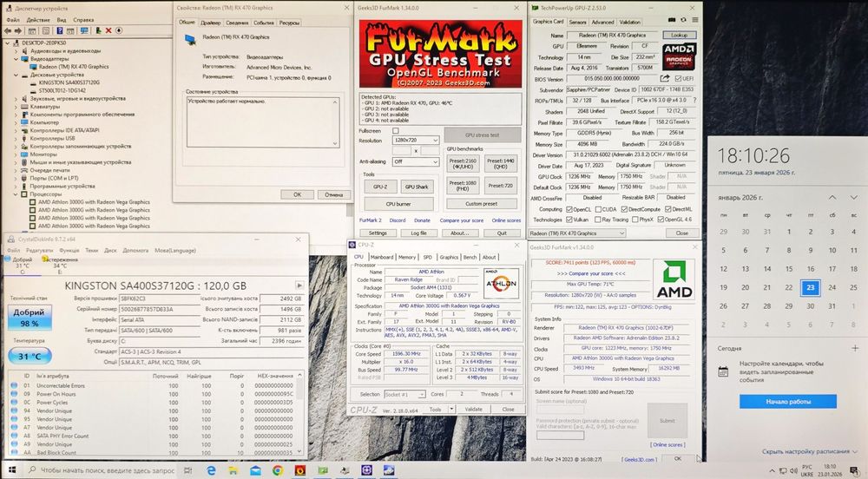Click the FurMark icon on the taskbar
This screenshot has width=868, height=479.
coord(300,470)
